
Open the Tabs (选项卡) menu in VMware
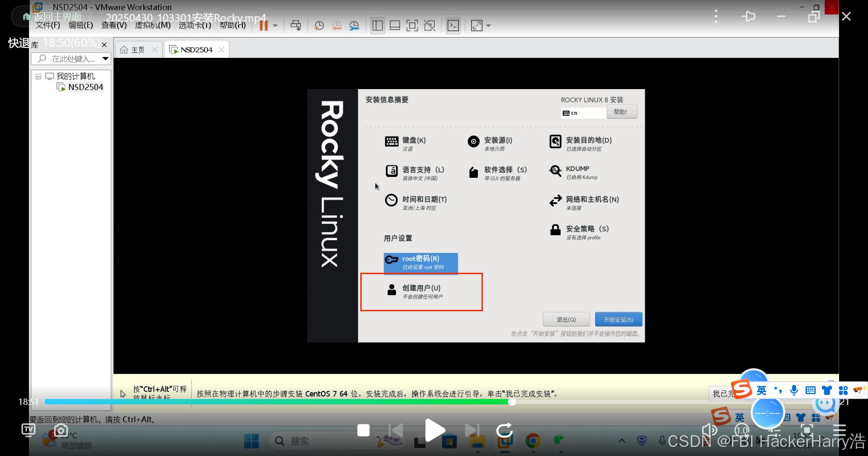195,25
